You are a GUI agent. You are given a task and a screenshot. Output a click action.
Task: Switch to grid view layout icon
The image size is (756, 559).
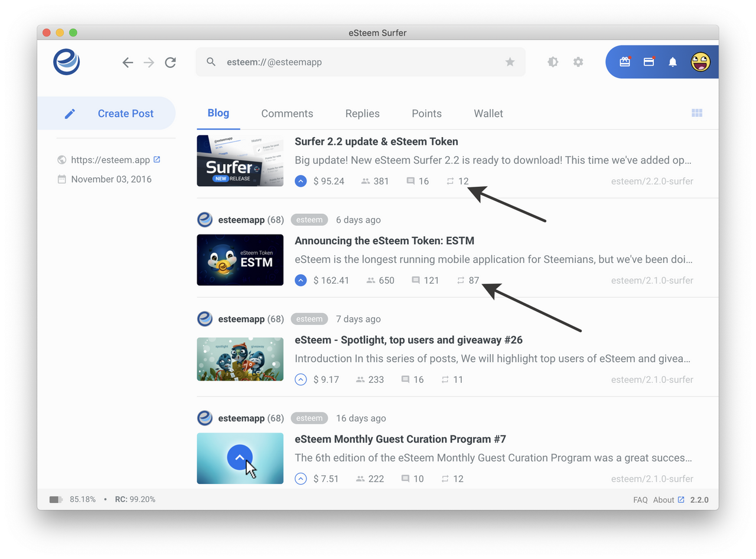pos(697,113)
